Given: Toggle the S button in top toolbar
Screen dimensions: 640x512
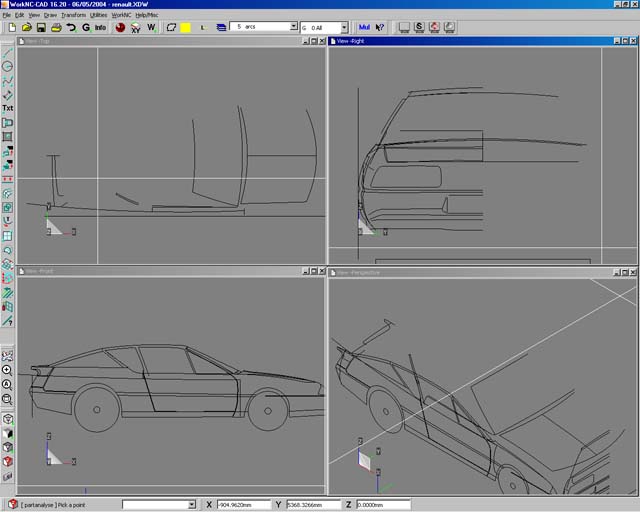Looking at the screenshot, I should 420,27.
